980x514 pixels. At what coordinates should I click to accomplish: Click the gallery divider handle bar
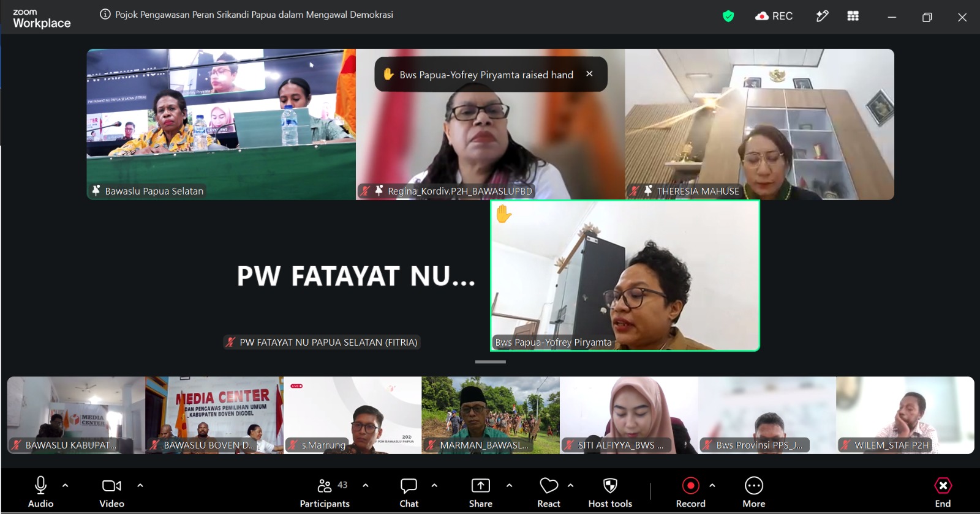[491, 362]
